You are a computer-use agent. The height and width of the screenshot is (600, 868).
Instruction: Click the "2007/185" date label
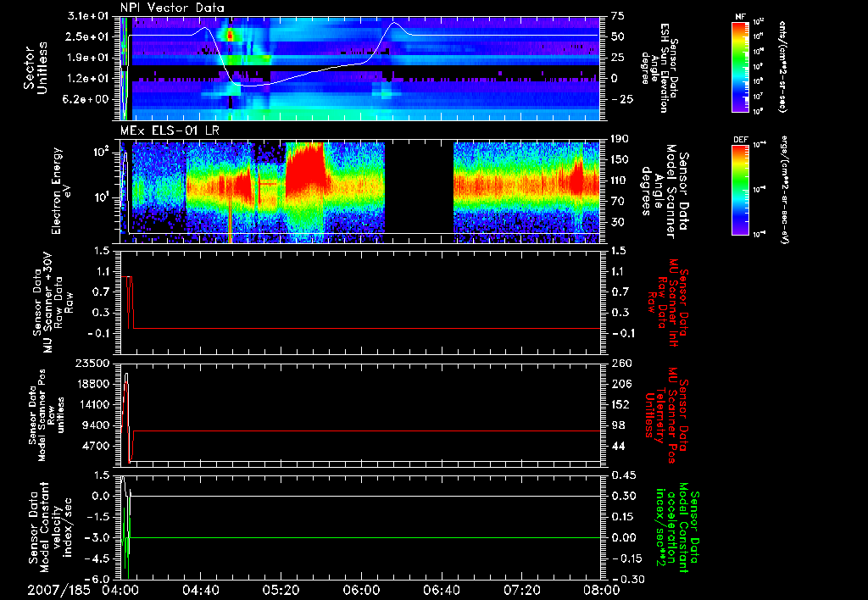point(58,591)
